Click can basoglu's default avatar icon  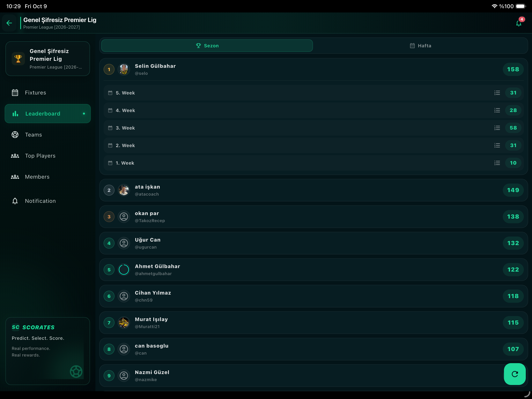[x=124, y=349]
